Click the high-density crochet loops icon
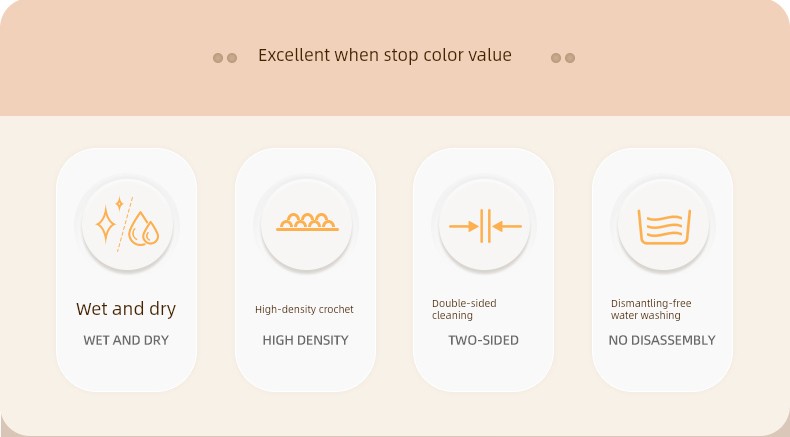Viewport: 790px width, 437px height. pos(307,222)
